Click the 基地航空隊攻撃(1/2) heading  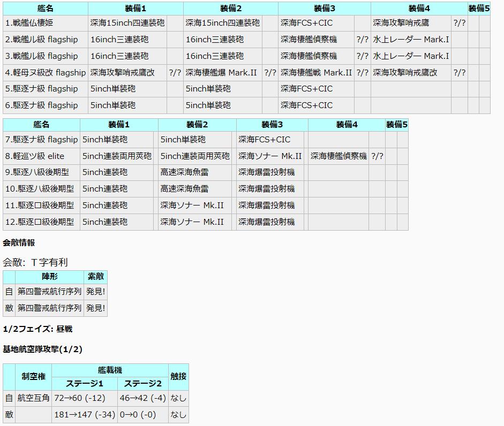43,349
